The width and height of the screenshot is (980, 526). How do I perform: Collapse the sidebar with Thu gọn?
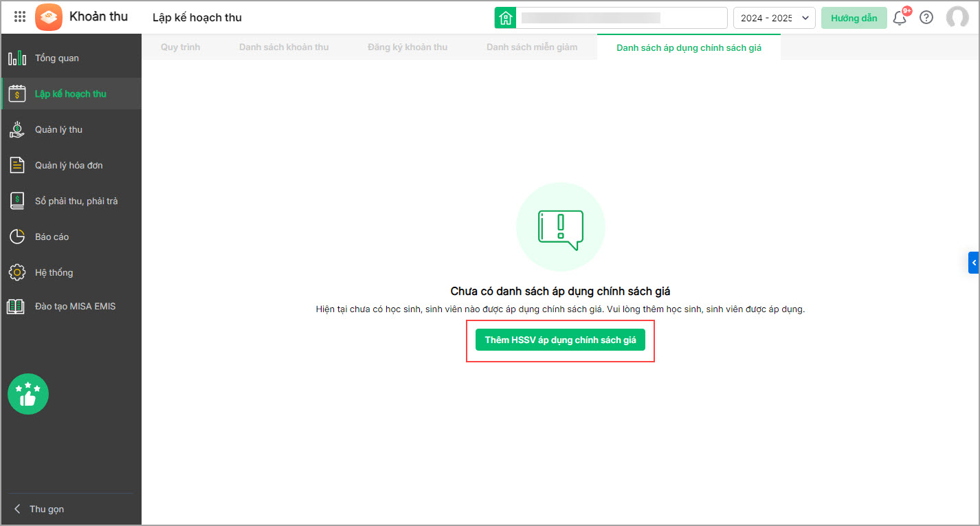pyautogui.click(x=40, y=509)
